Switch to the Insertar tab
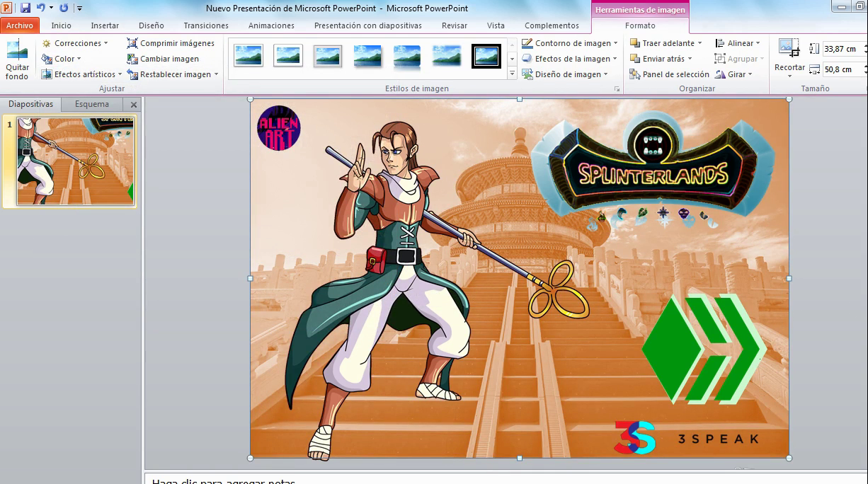This screenshot has width=868, height=484. click(x=105, y=25)
